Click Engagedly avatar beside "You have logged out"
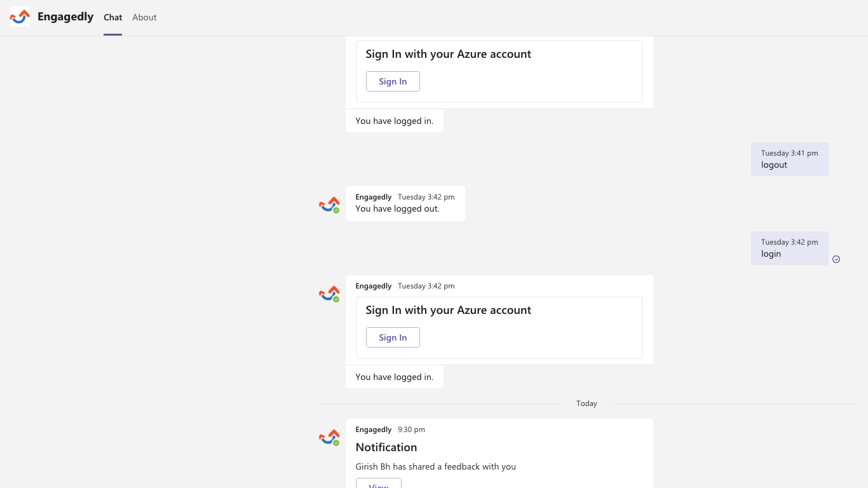The height and width of the screenshot is (488, 868). click(x=329, y=205)
